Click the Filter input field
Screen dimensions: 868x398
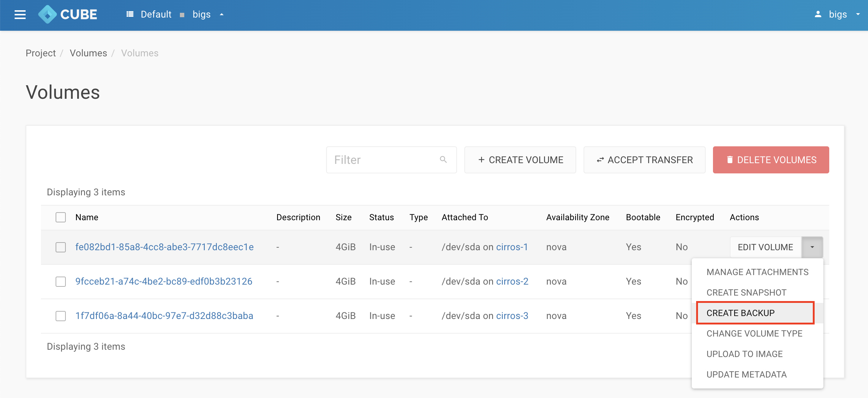click(x=391, y=160)
